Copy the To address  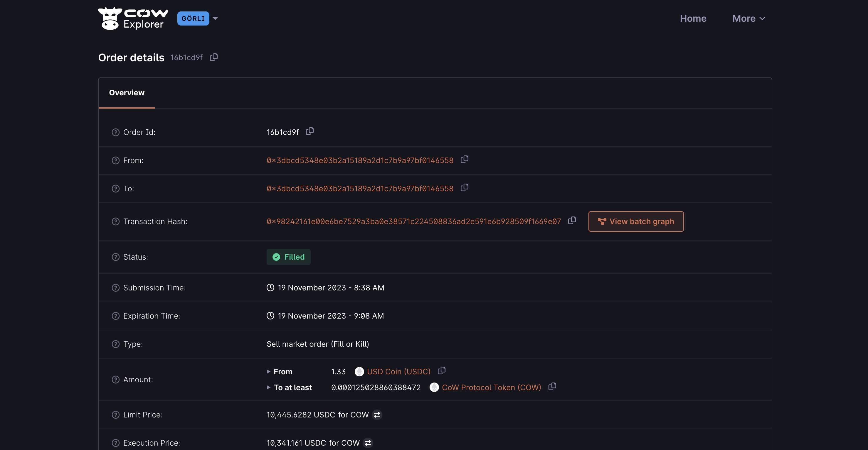click(464, 187)
